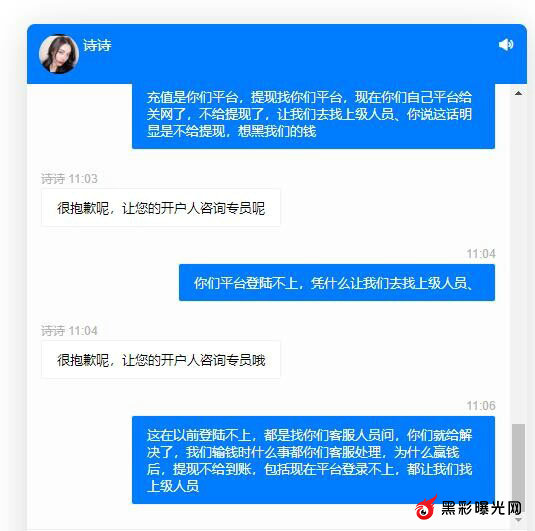This screenshot has width=535, height=531.
Task: Open the 诗诗 agent profile avatar
Action: tap(59, 54)
